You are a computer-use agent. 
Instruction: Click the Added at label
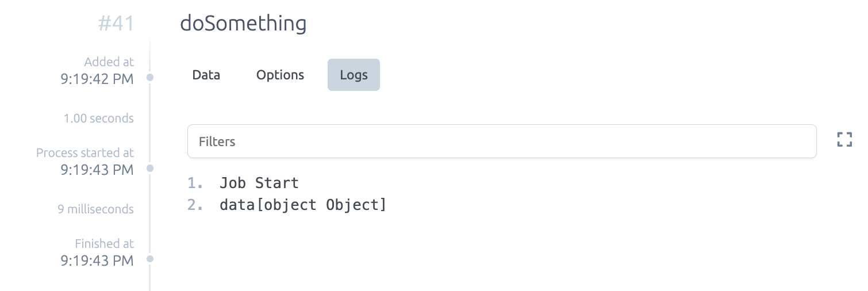pos(109,62)
